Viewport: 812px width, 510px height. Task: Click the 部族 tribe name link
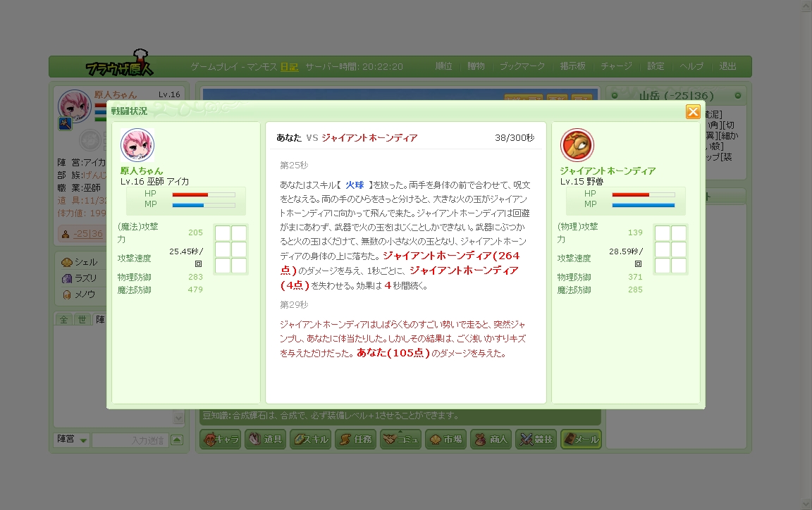click(x=94, y=175)
